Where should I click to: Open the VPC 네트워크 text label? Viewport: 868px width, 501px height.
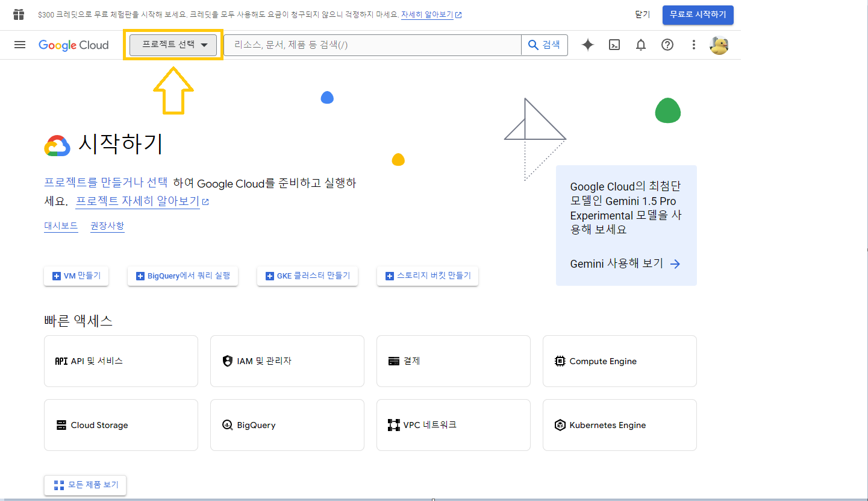430,425
